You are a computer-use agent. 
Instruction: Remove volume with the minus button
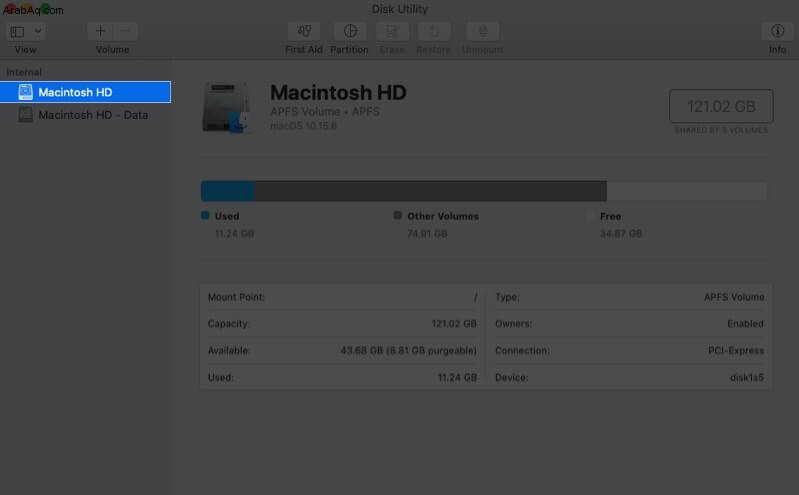[x=125, y=31]
